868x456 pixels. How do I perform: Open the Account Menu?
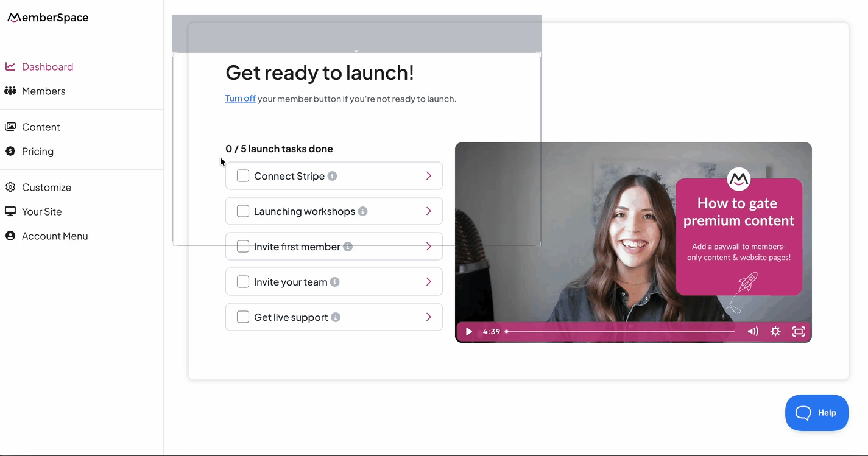[55, 236]
